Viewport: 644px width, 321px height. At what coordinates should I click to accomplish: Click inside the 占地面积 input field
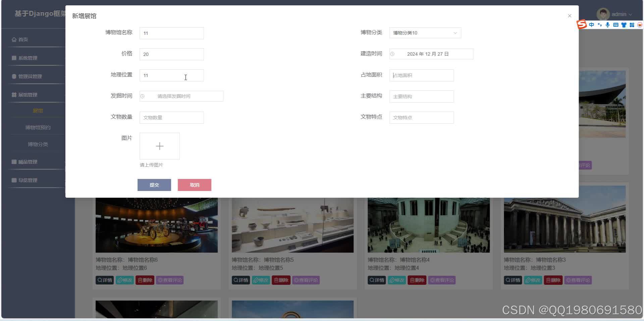(x=421, y=75)
